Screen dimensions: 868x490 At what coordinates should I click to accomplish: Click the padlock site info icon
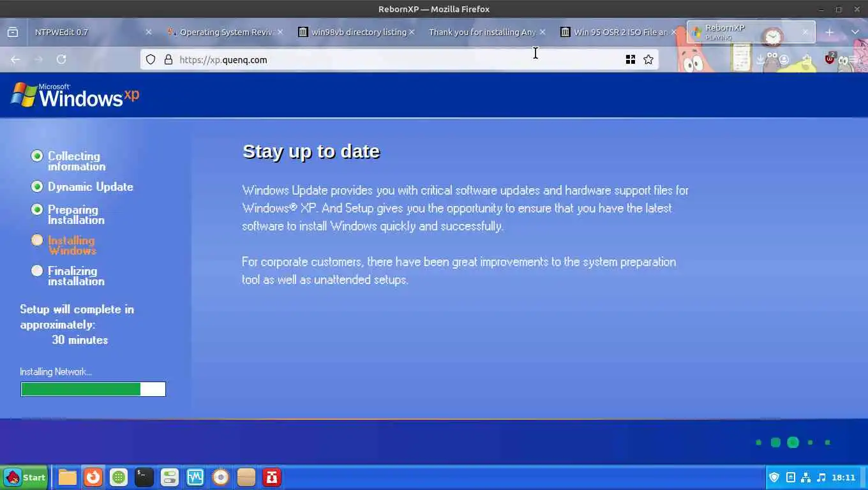[168, 59]
